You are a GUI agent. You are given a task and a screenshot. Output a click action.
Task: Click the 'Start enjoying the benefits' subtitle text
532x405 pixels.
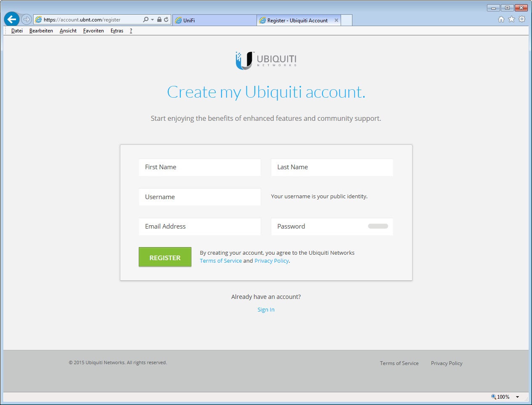point(266,118)
